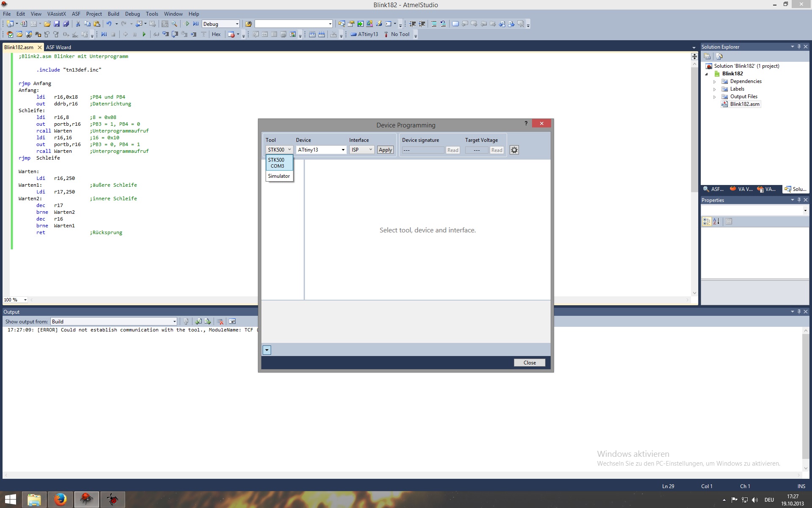Screen dimensions: 812x508
Task: Open the VAssistX menu
Action: (x=57, y=14)
